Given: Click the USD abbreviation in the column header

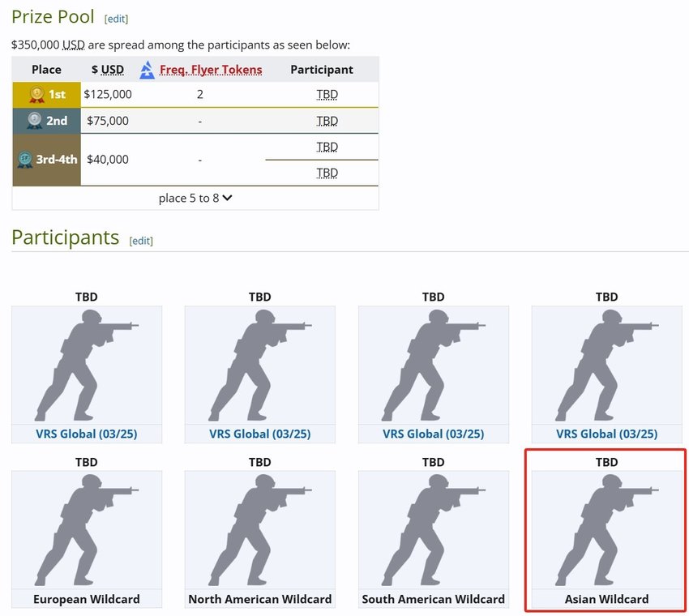Looking at the screenshot, I should 112,70.
